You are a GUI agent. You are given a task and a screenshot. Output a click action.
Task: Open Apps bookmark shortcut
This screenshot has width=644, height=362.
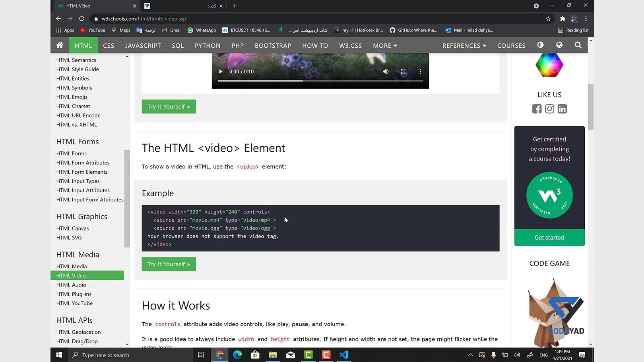coord(65,30)
